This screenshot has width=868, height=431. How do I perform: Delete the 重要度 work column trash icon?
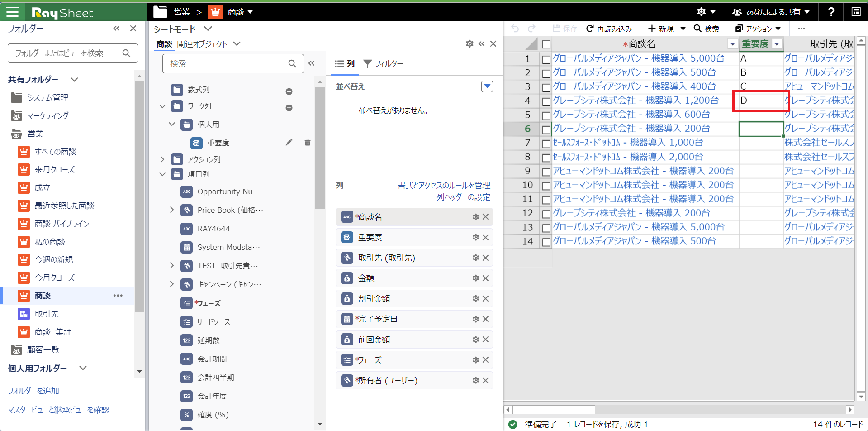click(308, 143)
